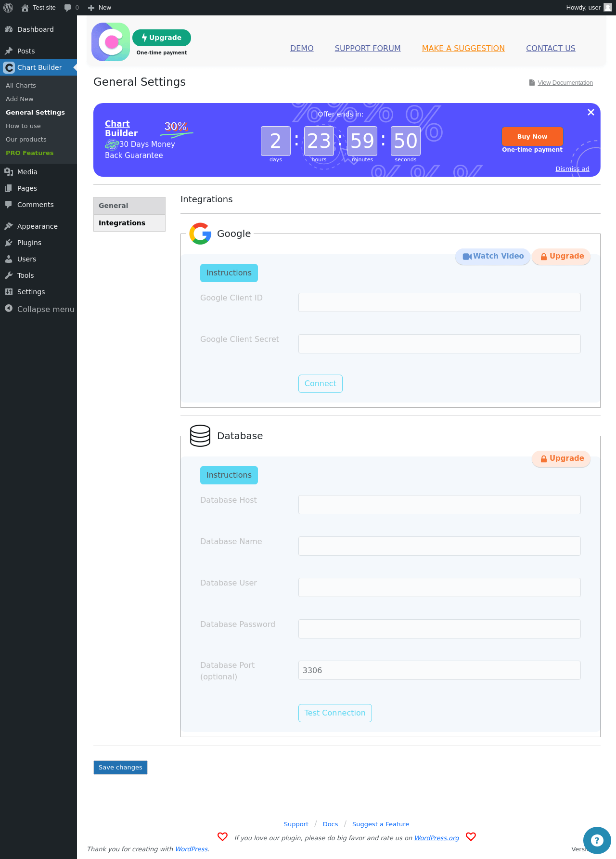Screen dimensions: 616x859
Task: Dismiss the ad via Dismiss ad link
Action: (x=572, y=169)
